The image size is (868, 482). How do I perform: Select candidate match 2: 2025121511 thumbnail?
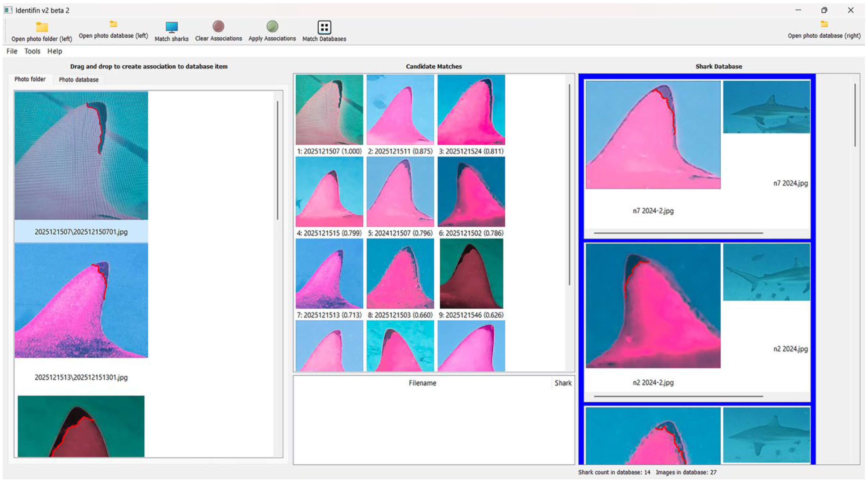[x=400, y=110]
